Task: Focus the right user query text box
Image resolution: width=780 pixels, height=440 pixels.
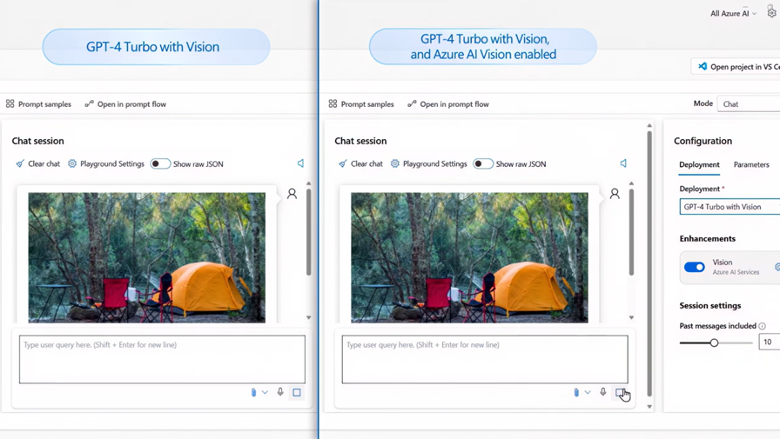Action: [x=485, y=359]
